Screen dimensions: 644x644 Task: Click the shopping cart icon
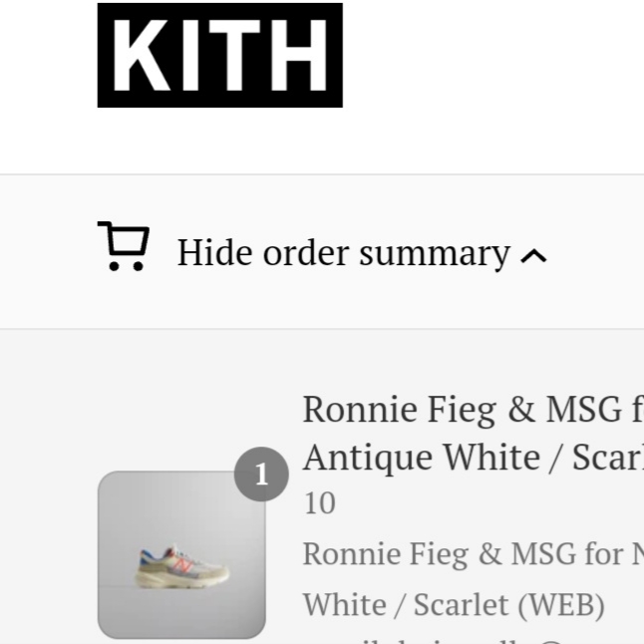(x=124, y=246)
